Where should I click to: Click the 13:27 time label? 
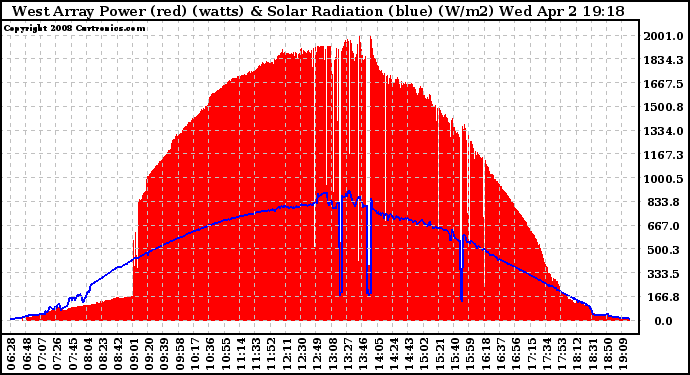tap(347, 354)
